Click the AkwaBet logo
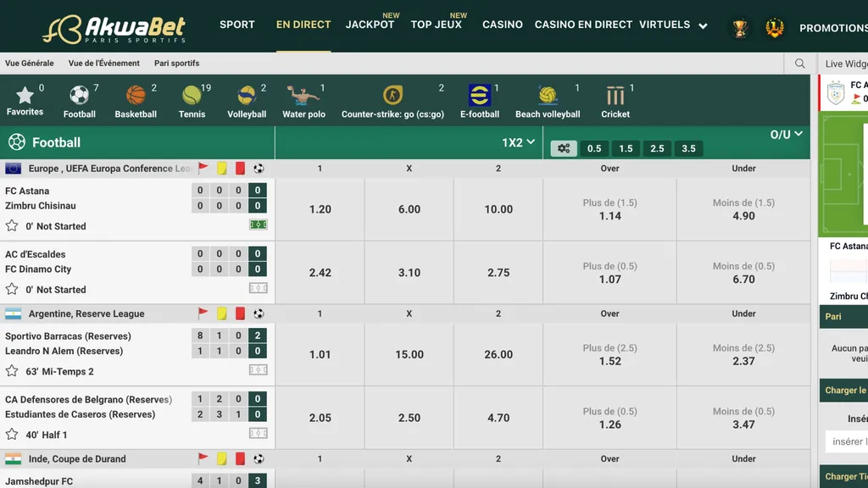Viewport: 868px width, 488px height. click(x=114, y=29)
